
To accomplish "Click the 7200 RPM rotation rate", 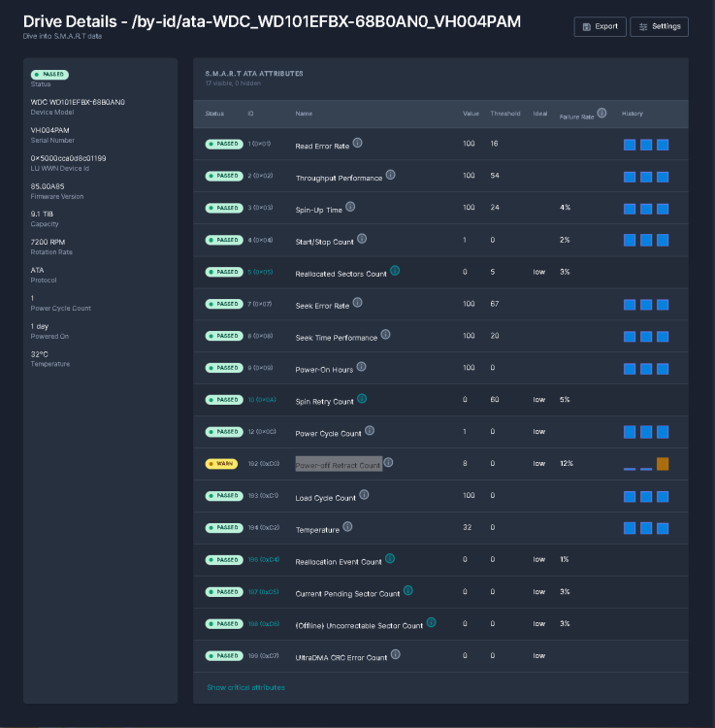I will pyautogui.click(x=48, y=242).
